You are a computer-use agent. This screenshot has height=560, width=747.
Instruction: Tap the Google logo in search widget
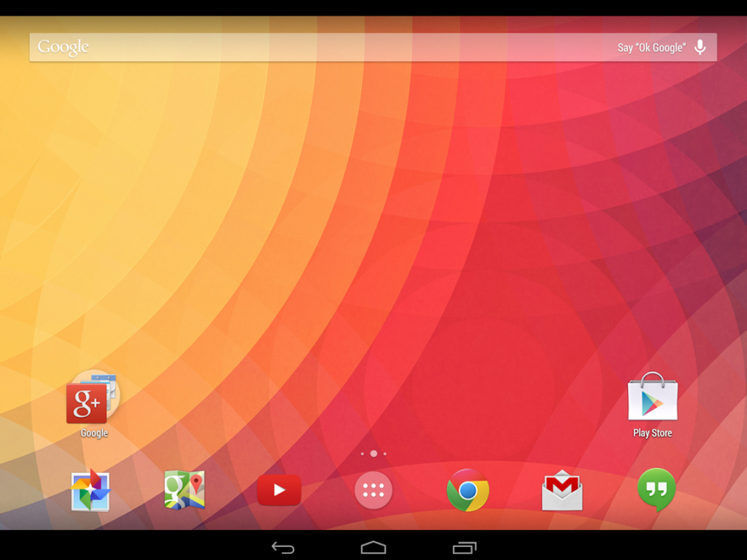click(63, 47)
